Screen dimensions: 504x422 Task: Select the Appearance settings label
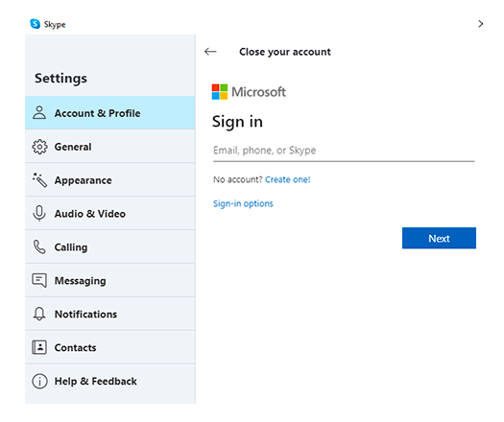pos(83,180)
